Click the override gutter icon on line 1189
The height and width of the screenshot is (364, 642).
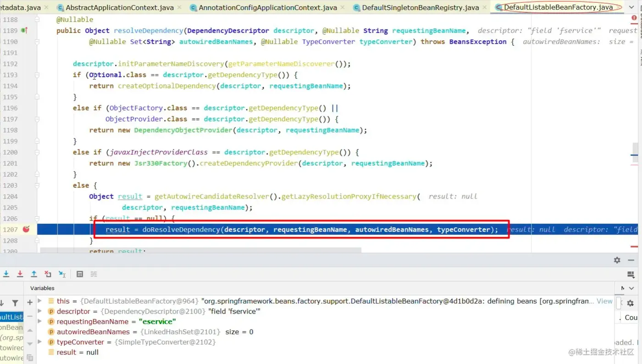(x=24, y=30)
